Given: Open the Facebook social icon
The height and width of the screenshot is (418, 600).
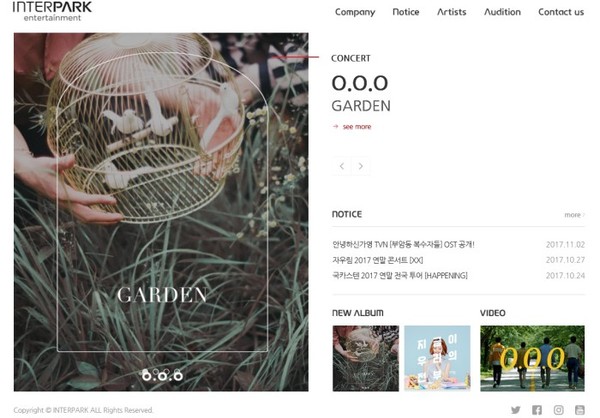Looking at the screenshot, I should click(x=537, y=410).
